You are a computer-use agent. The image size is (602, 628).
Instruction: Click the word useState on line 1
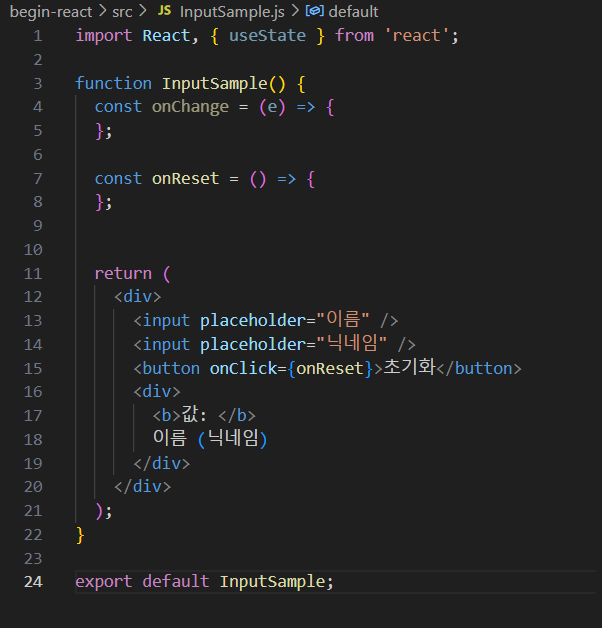click(267, 36)
